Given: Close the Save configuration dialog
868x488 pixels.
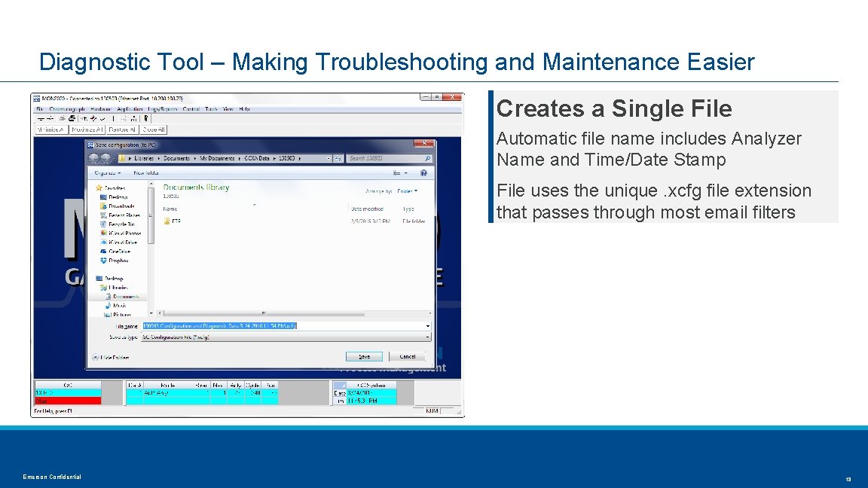Looking at the screenshot, I should 424,143.
